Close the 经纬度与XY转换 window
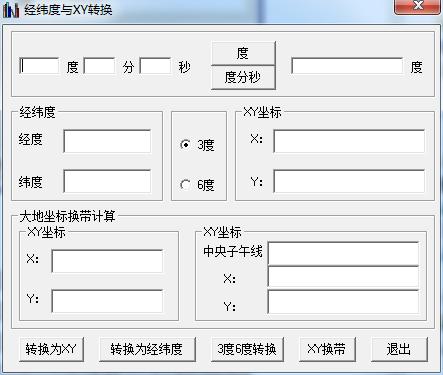This screenshot has height=375, width=443. coord(417,7)
